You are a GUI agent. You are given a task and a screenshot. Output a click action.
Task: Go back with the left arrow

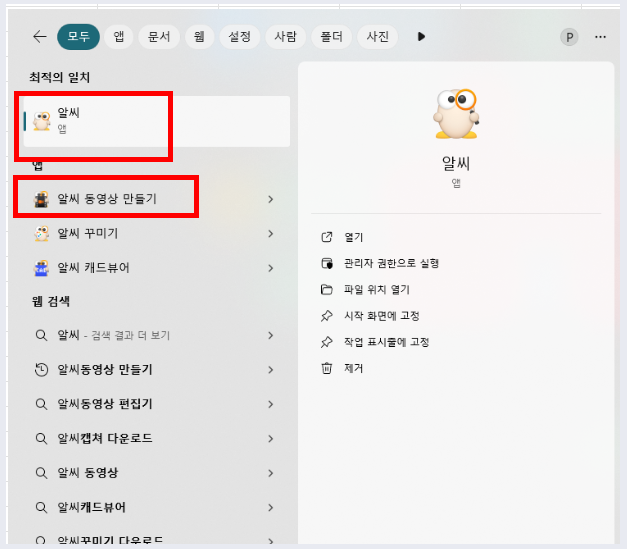40,37
